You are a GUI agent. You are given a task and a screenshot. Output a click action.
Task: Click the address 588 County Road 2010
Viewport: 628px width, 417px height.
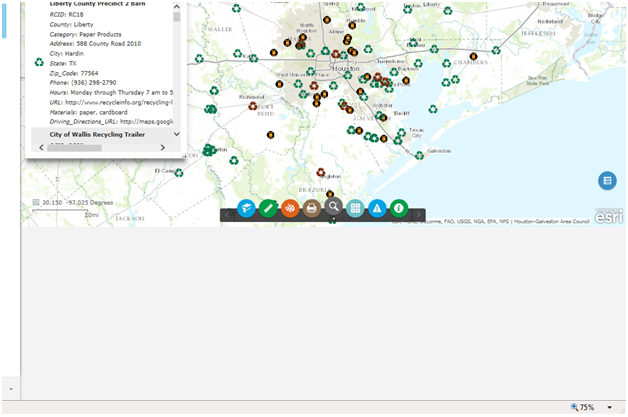coord(109,43)
